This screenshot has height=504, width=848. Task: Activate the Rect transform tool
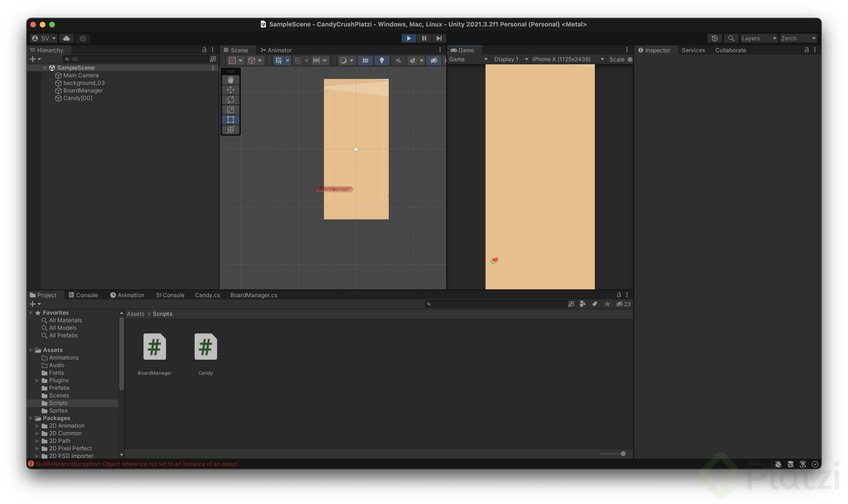pyautogui.click(x=230, y=120)
